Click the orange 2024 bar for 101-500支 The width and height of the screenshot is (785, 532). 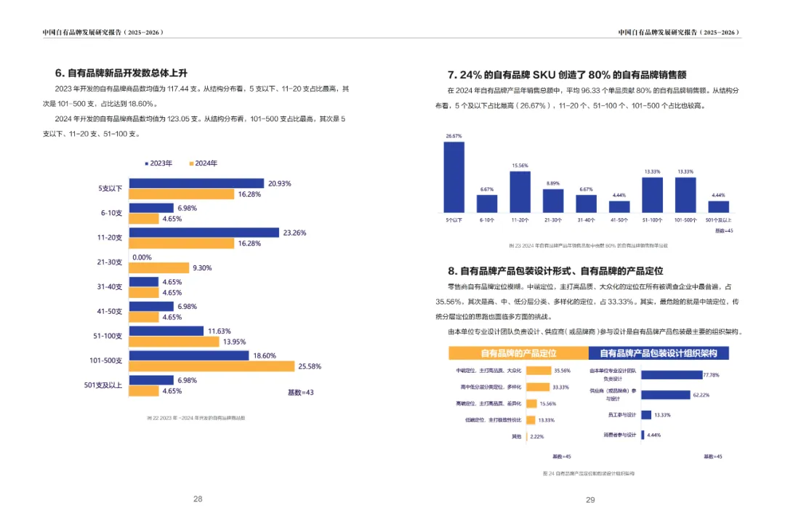(x=212, y=366)
